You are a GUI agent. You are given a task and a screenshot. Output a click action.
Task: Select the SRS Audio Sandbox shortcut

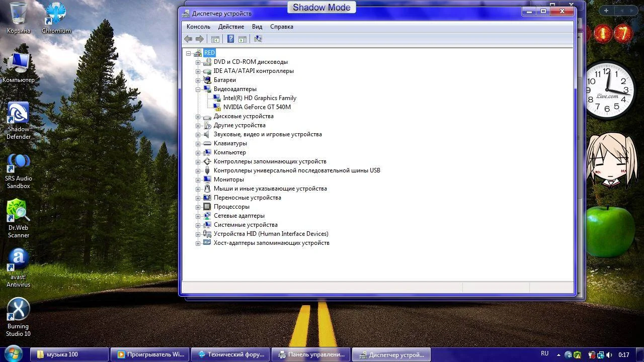(x=19, y=171)
